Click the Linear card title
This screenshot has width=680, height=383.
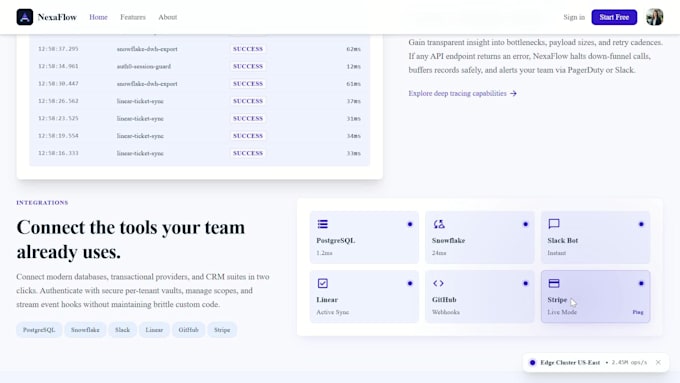click(x=327, y=300)
